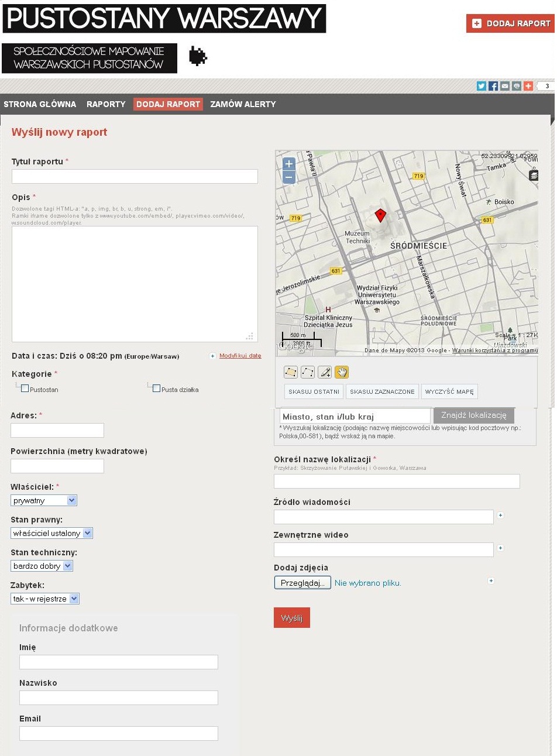Select the add point pencil tool

(x=325, y=372)
